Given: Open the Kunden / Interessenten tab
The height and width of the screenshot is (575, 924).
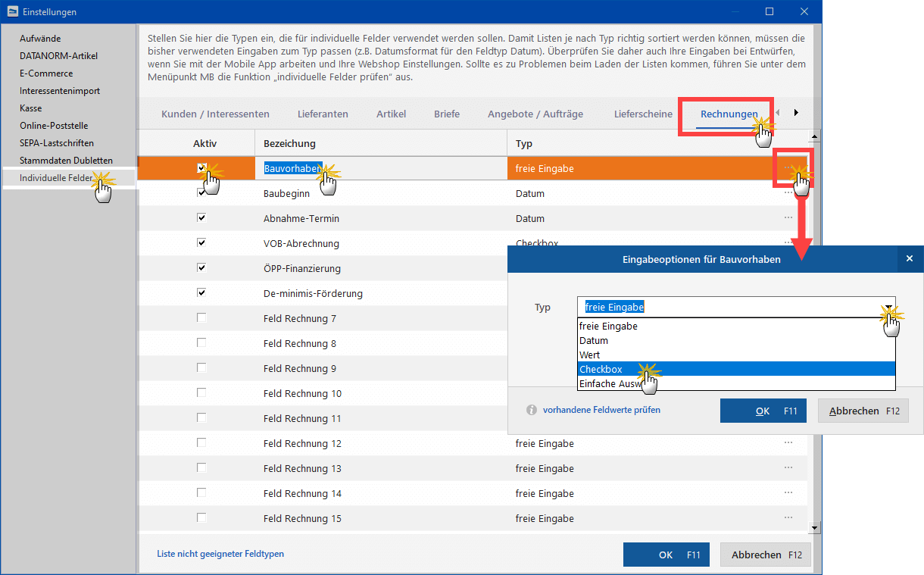Looking at the screenshot, I should [215, 114].
